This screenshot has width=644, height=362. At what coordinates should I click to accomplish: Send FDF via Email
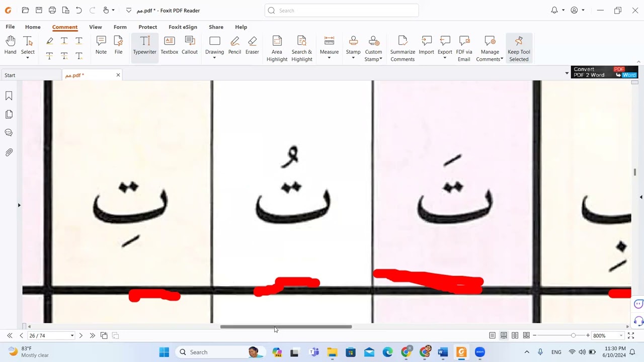[x=464, y=49]
